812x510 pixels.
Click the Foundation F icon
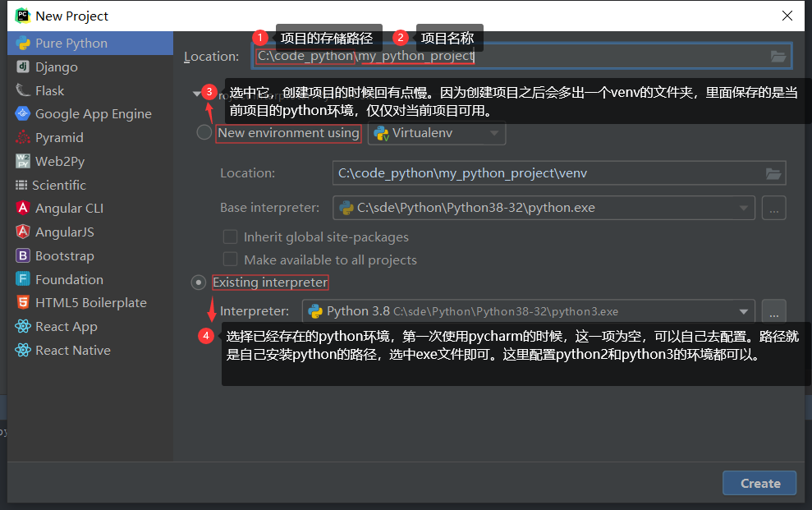point(23,279)
